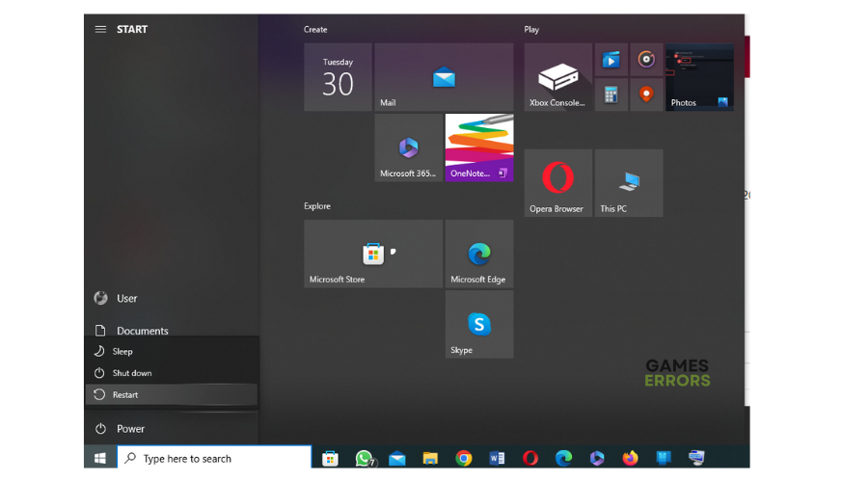Open the Movies & TV small tile
868x482 pixels.
point(611,59)
